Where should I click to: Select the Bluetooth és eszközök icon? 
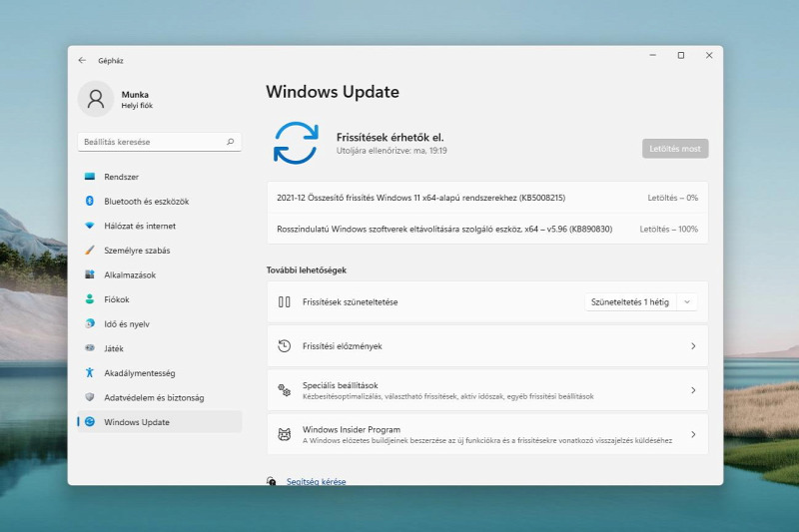point(90,201)
